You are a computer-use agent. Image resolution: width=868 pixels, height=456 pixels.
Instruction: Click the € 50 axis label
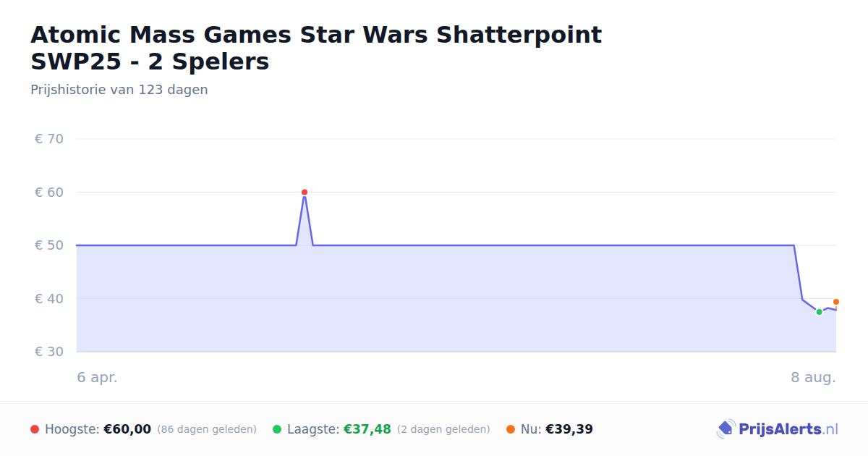coord(49,245)
